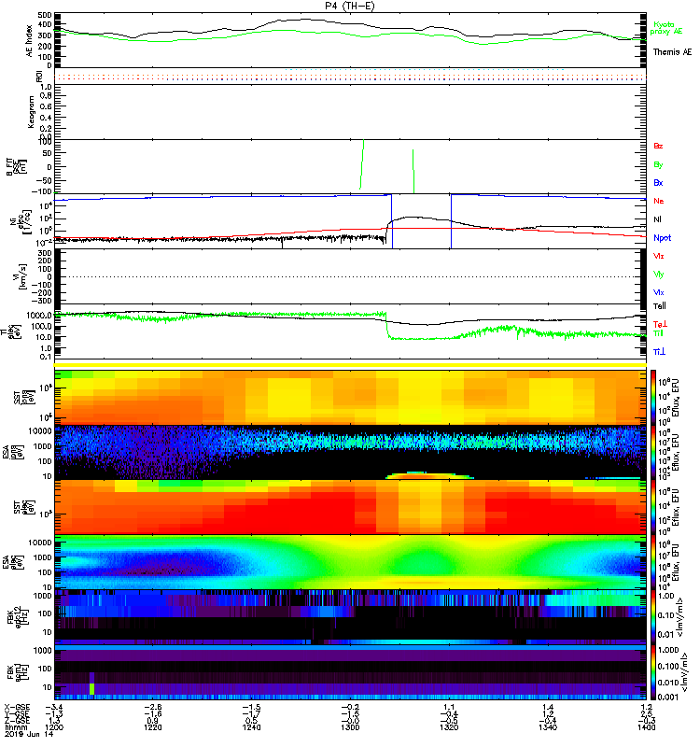Click the 1200 time tick label
700x747 pixels.
tap(54, 727)
